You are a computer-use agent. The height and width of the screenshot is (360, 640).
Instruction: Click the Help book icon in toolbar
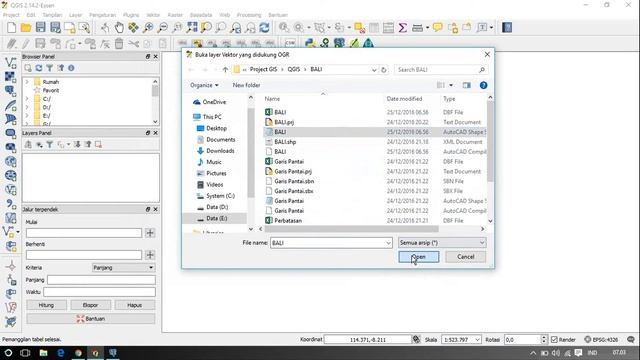[507, 27]
